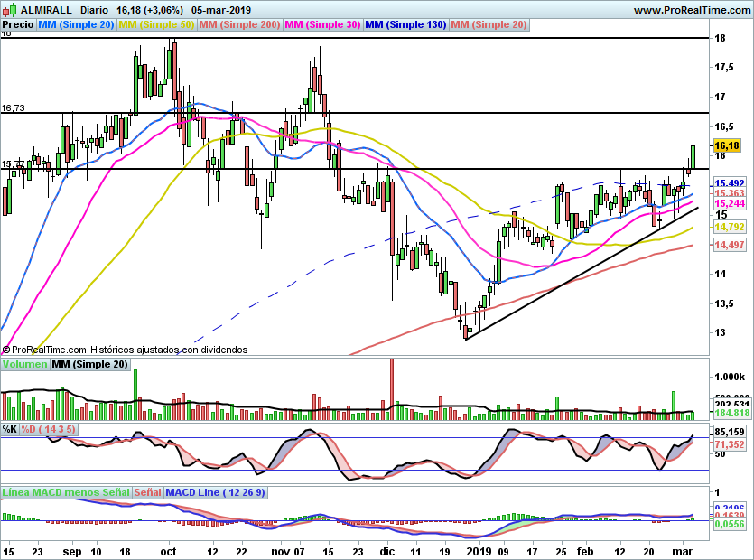
Task: Click the %D ( 14 3 5) label
Action: pyautogui.click(x=48, y=429)
